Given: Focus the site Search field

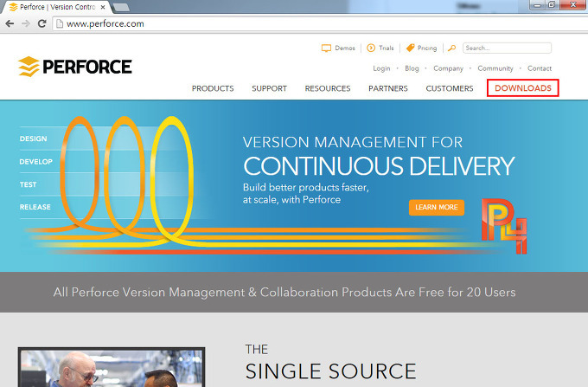Looking at the screenshot, I should click(x=507, y=48).
